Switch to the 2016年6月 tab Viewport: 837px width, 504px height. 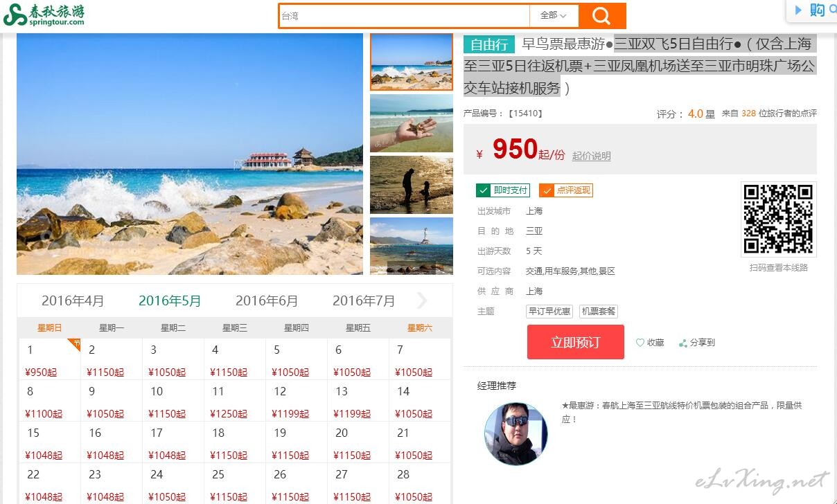coord(267,300)
